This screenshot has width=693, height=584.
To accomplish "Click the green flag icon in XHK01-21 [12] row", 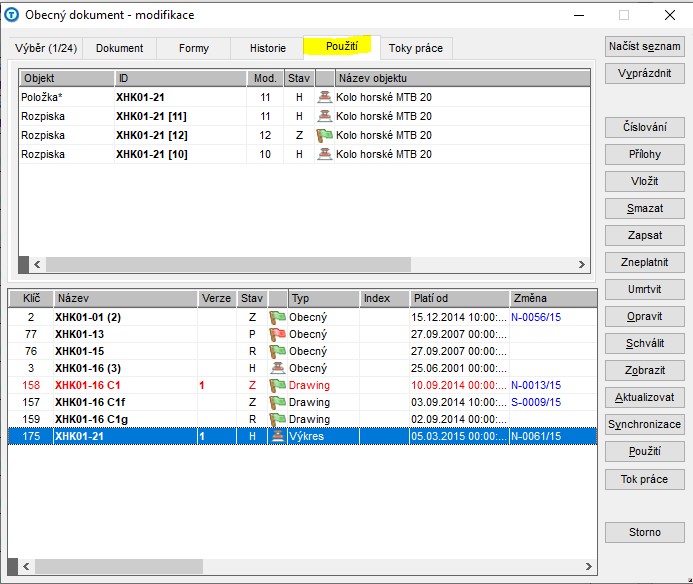I will point(324,135).
